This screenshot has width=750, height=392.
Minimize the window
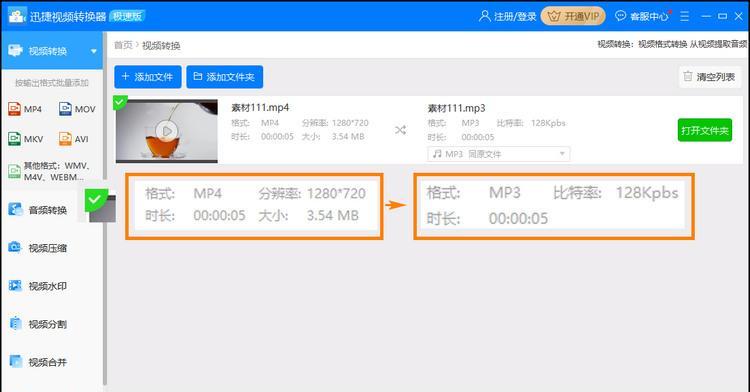(x=706, y=16)
